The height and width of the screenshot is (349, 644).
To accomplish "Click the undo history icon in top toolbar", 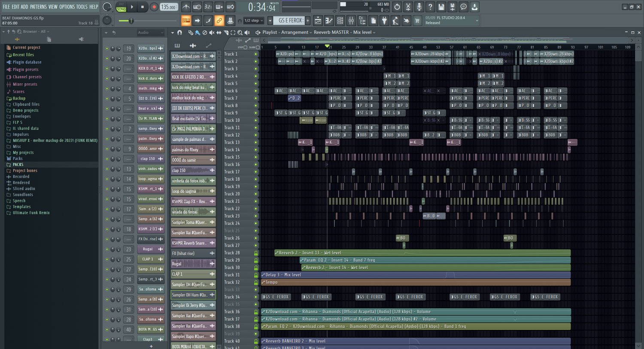I will pyautogui.click(x=397, y=7).
